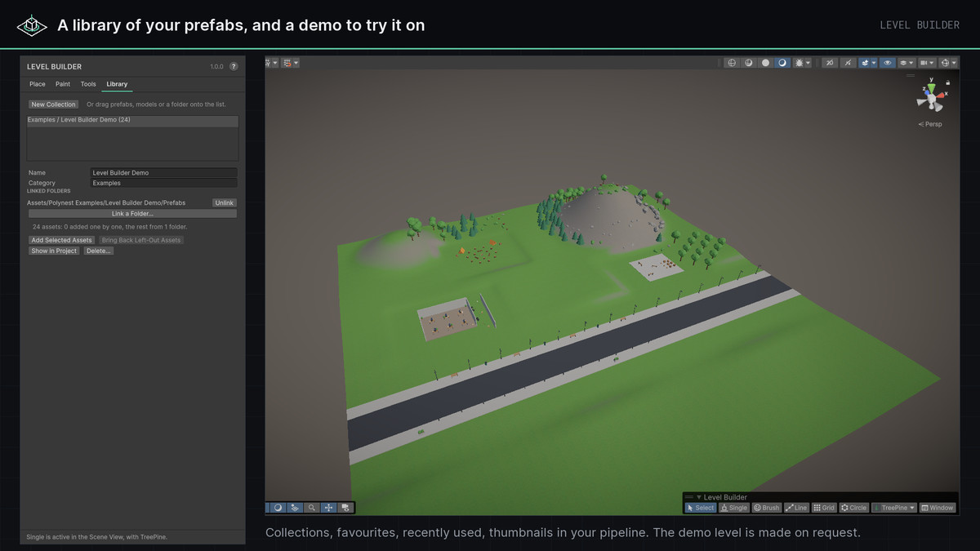Click the bottom toolbar move arrows icon
Viewport: 980px width, 551px height.
point(328,508)
